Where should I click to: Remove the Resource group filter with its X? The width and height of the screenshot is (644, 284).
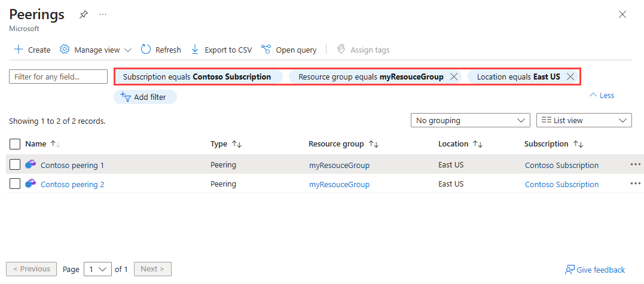coord(454,77)
